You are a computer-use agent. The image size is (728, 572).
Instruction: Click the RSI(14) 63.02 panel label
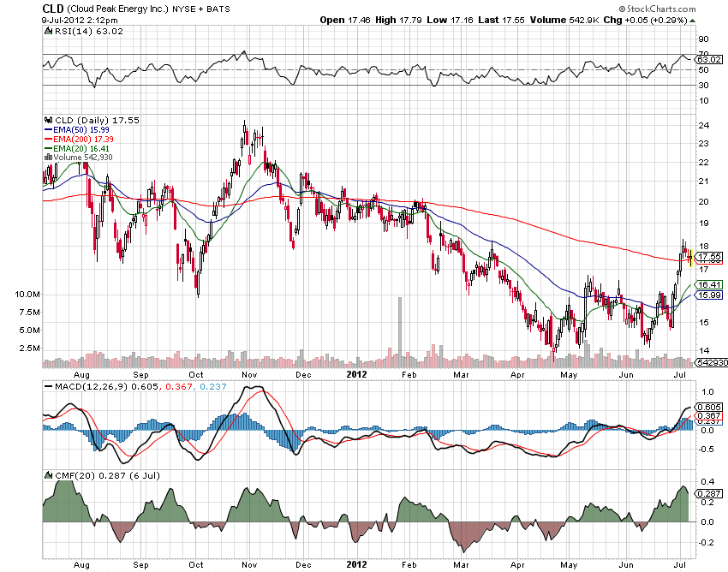(x=89, y=31)
